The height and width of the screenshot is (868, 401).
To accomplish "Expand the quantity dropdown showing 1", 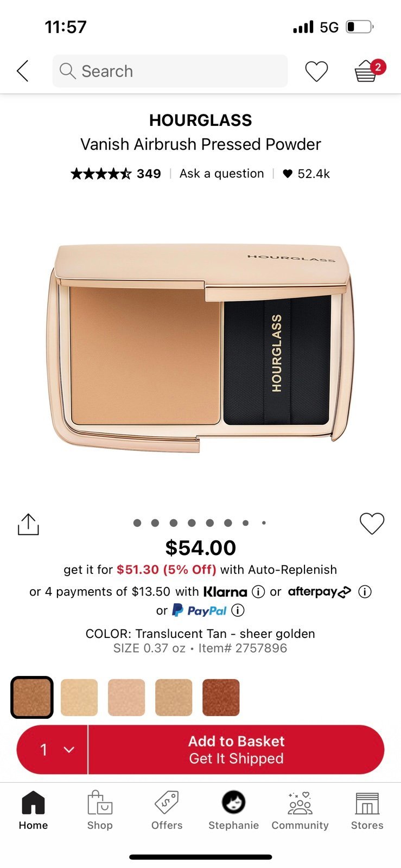I will (x=52, y=750).
